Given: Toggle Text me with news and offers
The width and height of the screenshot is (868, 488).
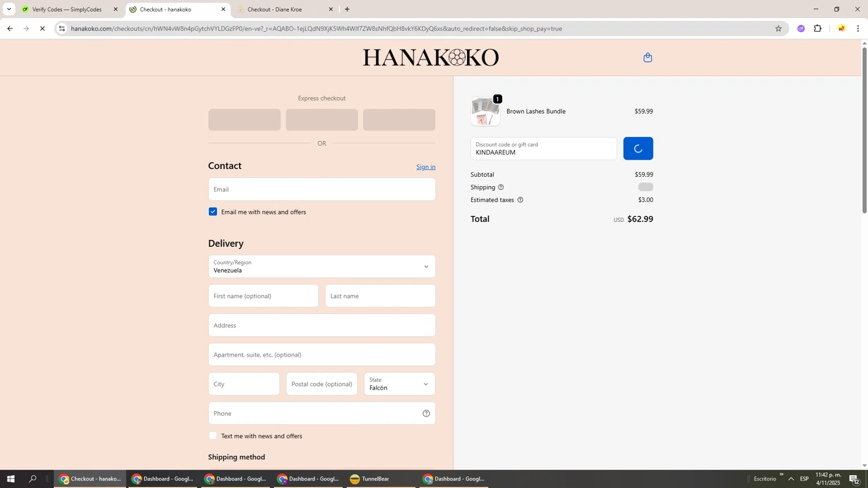Looking at the screenshot, I should pyautogui.click(x=213, y=436).
